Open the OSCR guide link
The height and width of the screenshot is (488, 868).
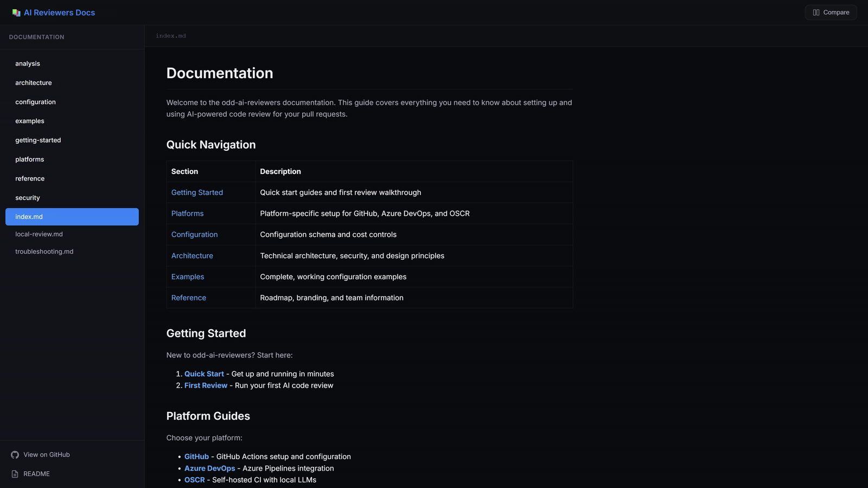point(194,480)
